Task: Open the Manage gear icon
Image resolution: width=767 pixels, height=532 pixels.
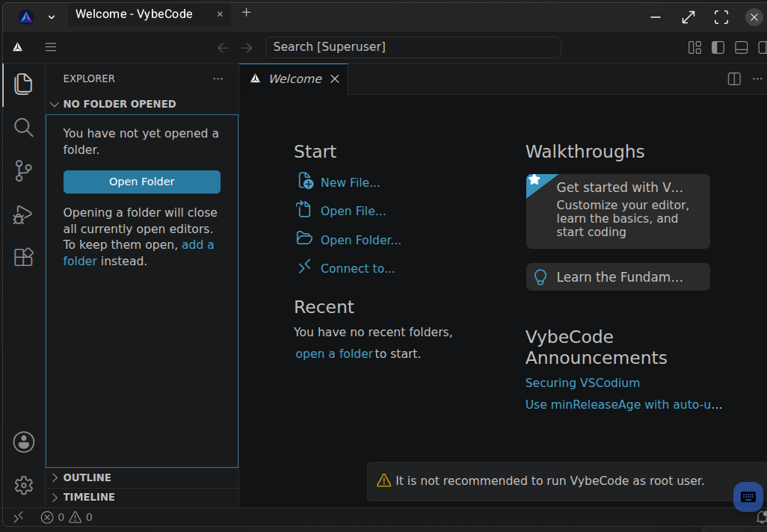Action: [23, 485]
